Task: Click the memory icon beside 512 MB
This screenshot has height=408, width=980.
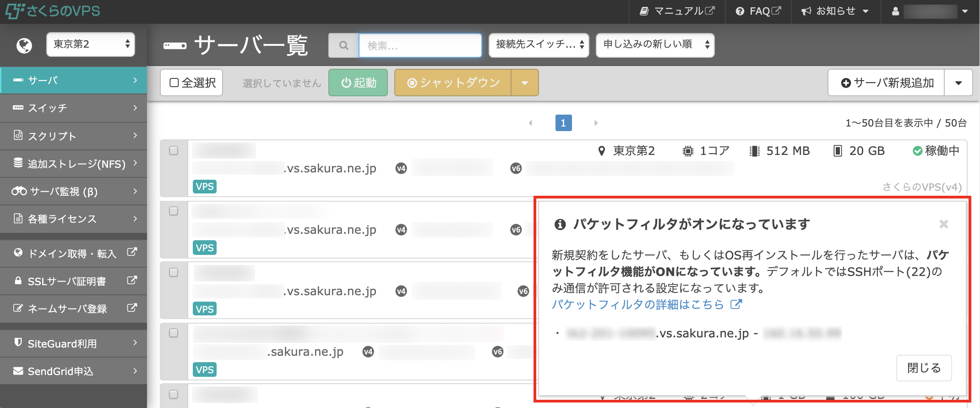Action: tap(754, 151)
